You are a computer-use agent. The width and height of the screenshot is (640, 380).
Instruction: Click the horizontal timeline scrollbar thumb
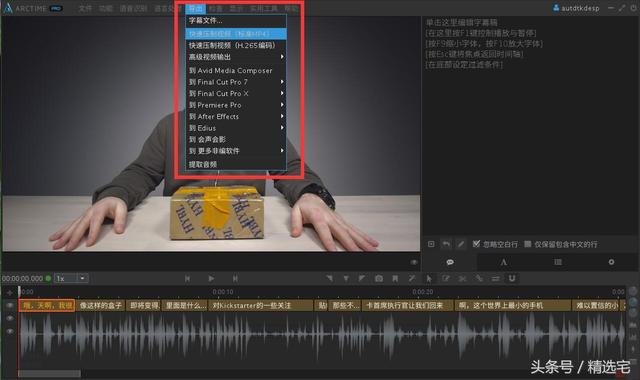[49, 373]
